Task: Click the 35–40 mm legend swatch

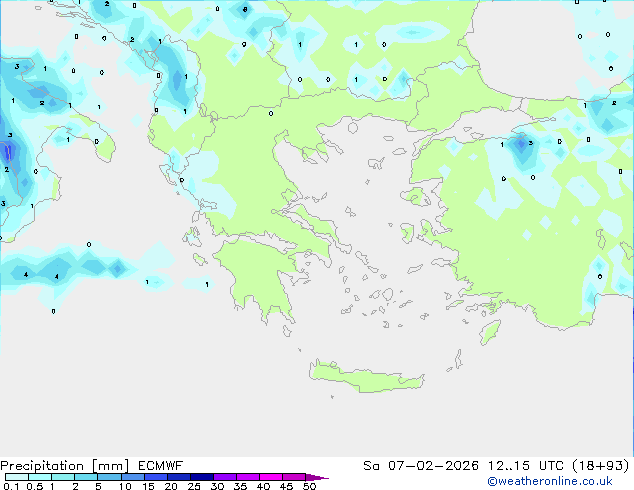Action: pos(248,477)
